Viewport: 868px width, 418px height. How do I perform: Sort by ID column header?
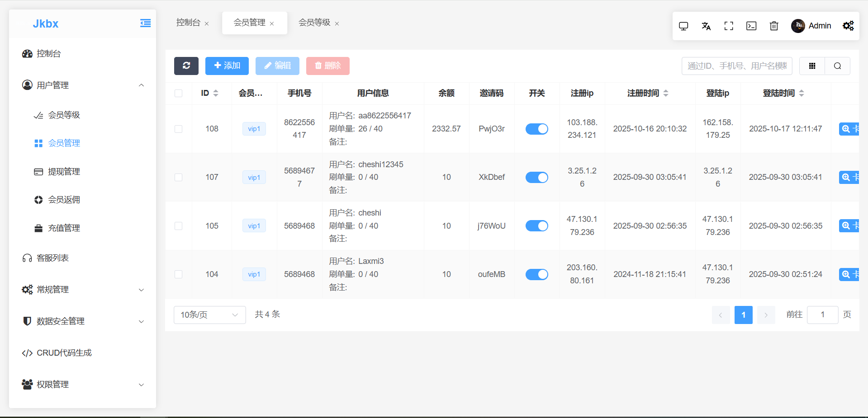click(209, 93)
